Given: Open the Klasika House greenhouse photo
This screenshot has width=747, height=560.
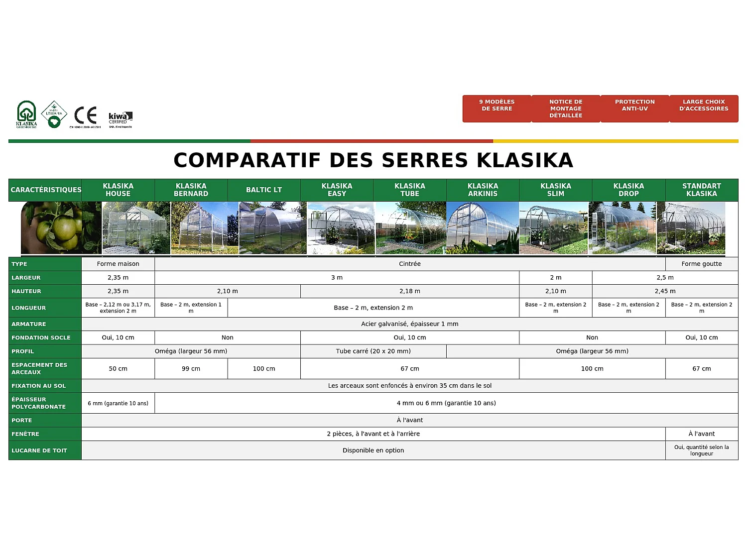Looking at the screenshot, I should click(136, 228).
